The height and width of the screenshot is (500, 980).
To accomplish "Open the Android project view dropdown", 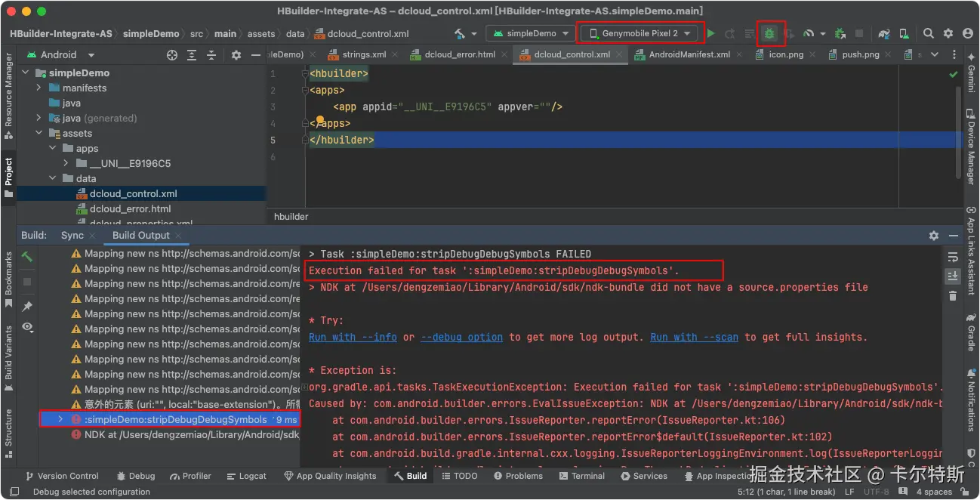I will coord(61,55).
